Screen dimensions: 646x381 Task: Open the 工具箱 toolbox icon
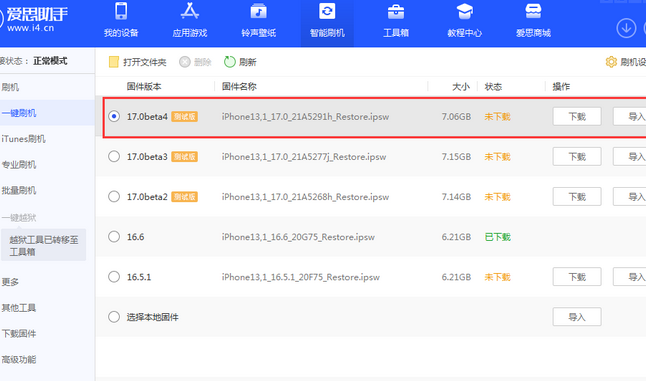pyautogui.click(x=396, y=12)
